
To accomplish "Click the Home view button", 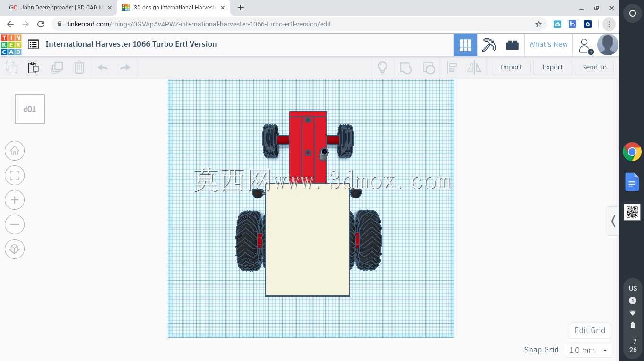I will (15, 151).
